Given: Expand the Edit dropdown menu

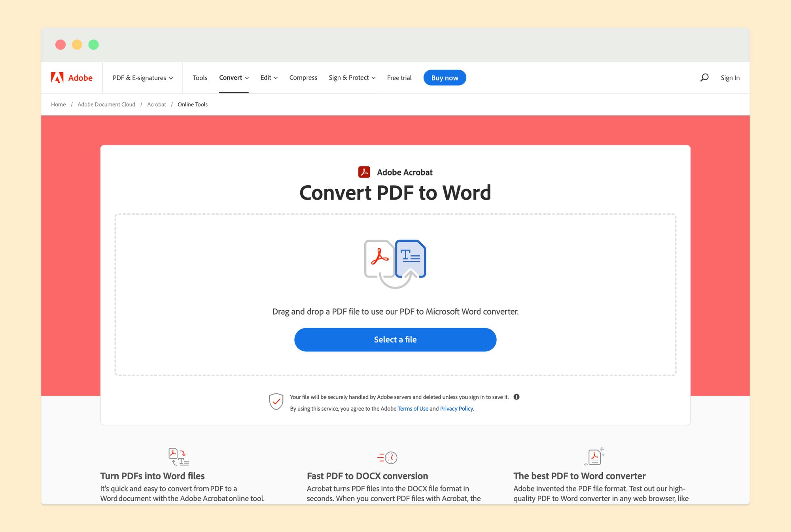Looking at the screenshot, I should pyautogui.click(x=269, y=77).
